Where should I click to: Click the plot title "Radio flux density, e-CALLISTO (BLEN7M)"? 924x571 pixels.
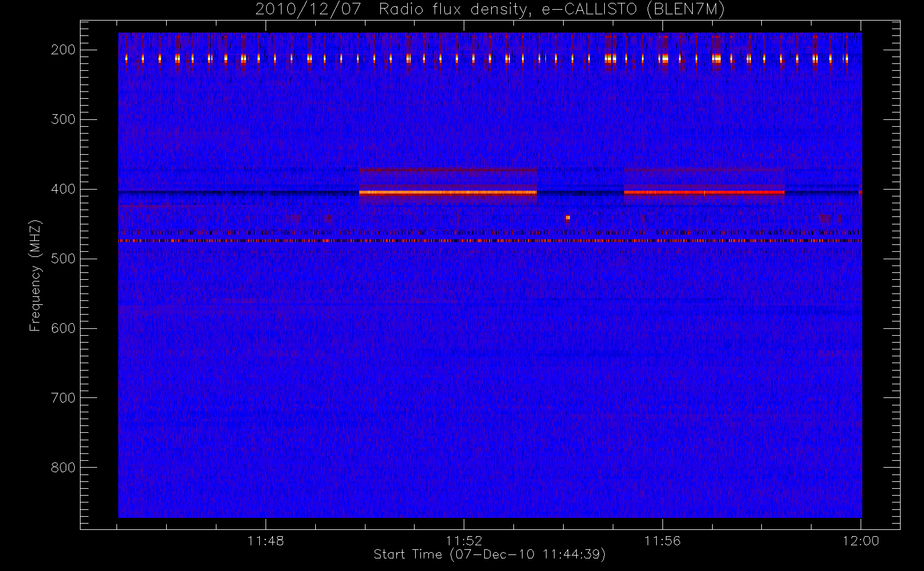pos(552,10)
